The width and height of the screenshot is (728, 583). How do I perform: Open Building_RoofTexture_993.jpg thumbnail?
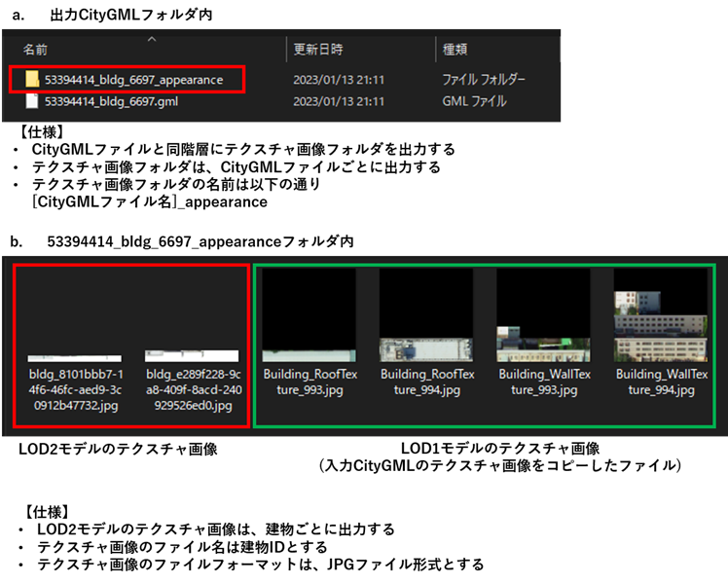coord(309,315)
